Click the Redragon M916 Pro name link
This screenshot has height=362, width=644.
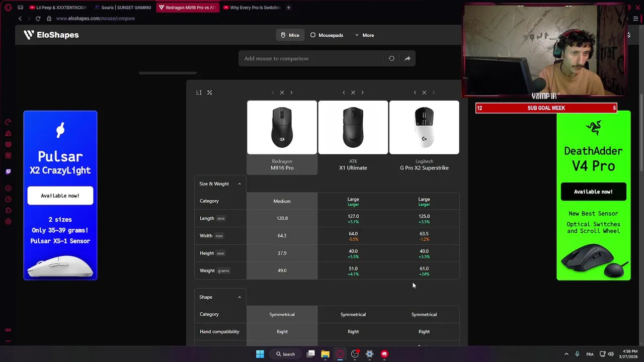[282, 168]
